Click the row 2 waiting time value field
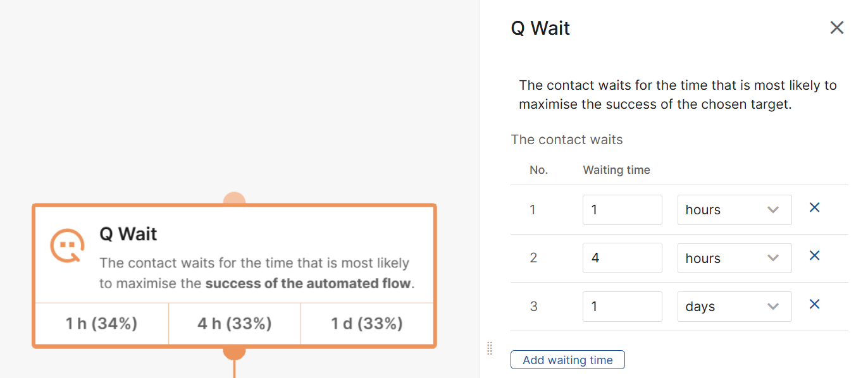This screenshot has height=378, width=868. pyautogui.click(x=623, y=258)
